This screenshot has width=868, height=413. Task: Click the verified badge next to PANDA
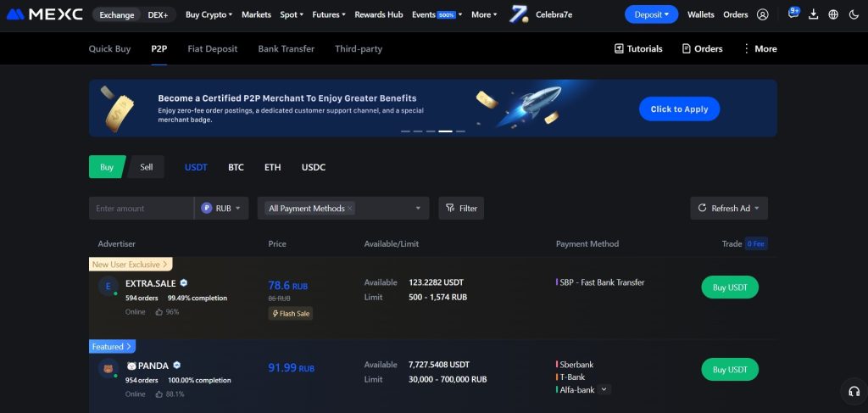[176, 366]
